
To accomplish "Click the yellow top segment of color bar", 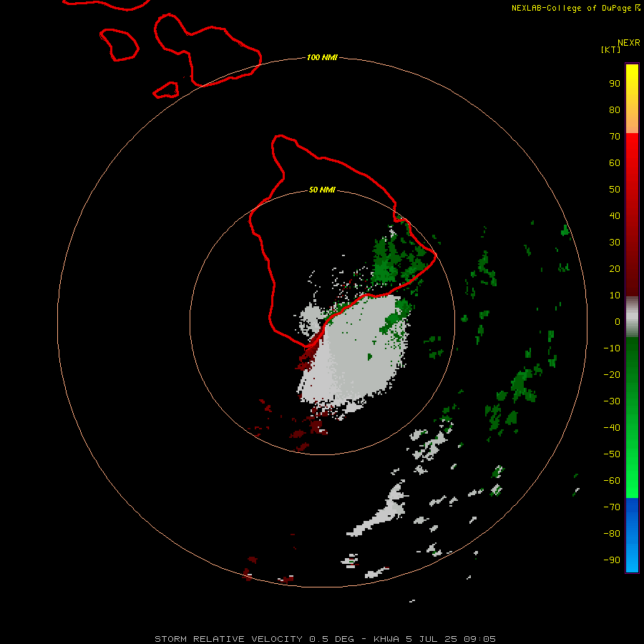I will [632, 99].
